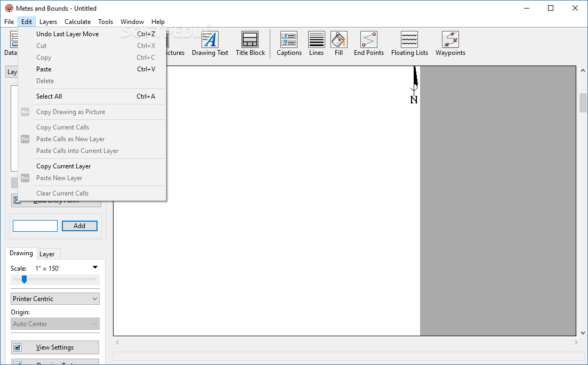
Task: Open the Auto Center origin dropdown
Action: point(55,324)
